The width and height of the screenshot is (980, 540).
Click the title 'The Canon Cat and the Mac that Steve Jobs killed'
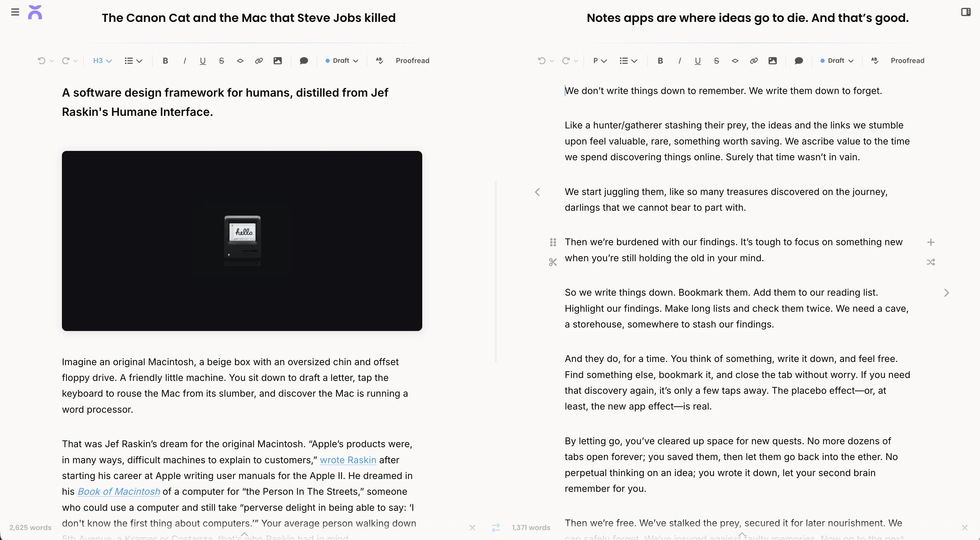pos(249,18)
